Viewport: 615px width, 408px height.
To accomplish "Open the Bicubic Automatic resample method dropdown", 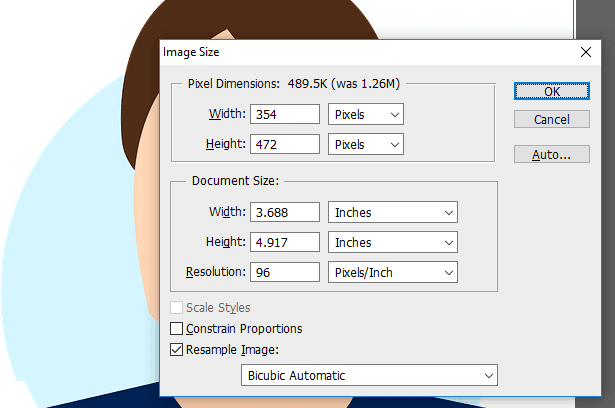I will 369,375.
